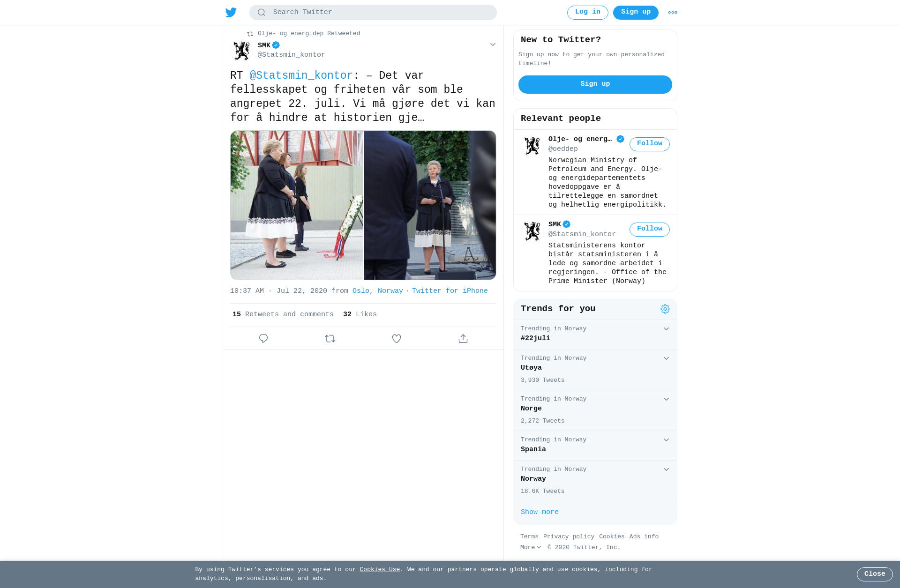
Task: Follow the Olje- og energidep account
Action: click(x=649, y=144)
